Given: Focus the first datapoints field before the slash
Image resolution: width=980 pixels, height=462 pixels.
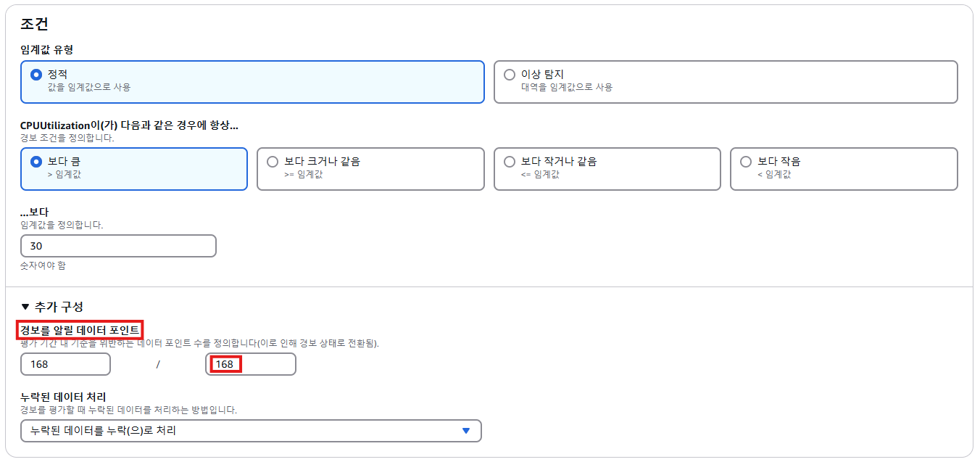Looking at the screenshot, I should [65, 364].
